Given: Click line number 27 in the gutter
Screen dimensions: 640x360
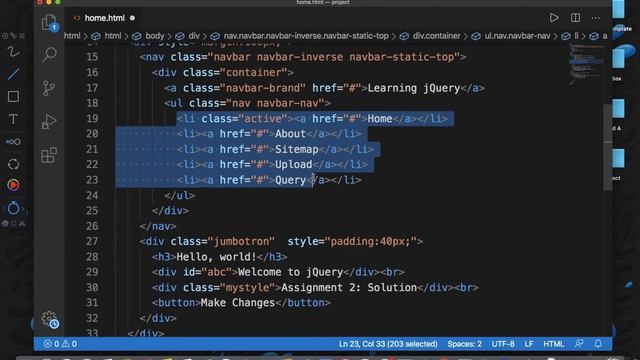Looking at the screenshot, I should pyautogui.click(x=92, y=242).
